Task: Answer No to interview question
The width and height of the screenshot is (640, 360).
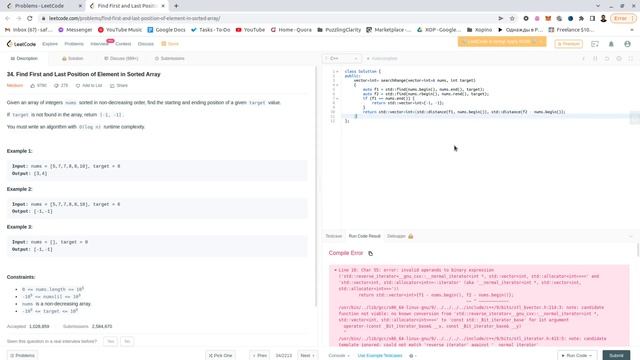Action: (127, 341)
